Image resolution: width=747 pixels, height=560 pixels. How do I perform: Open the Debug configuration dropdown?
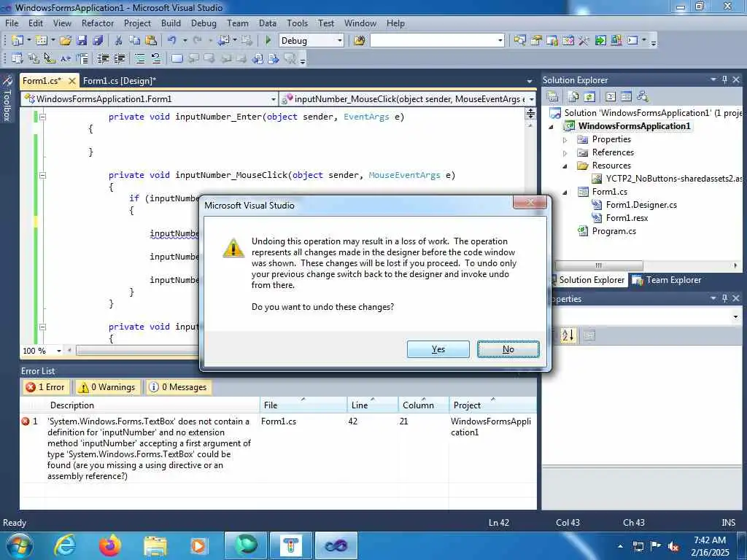pyautogui.click(x=340, y=41)
